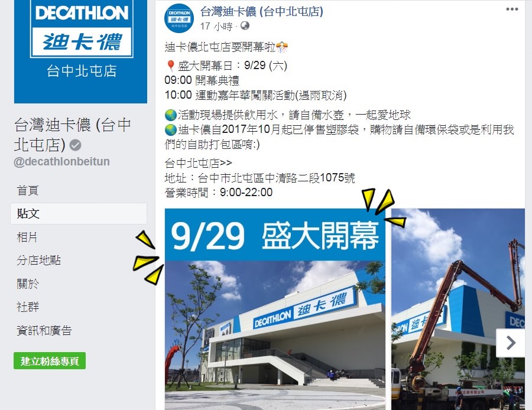This screenshot has width=532, height=410.
Task: Click the 17 小時 post timestamp
Action: tap(216, 26)
